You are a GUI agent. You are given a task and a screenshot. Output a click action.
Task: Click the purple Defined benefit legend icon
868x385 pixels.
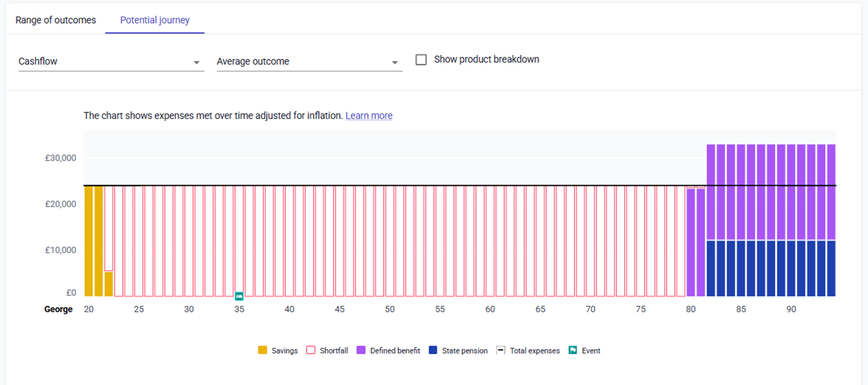(x=361, y=351)
